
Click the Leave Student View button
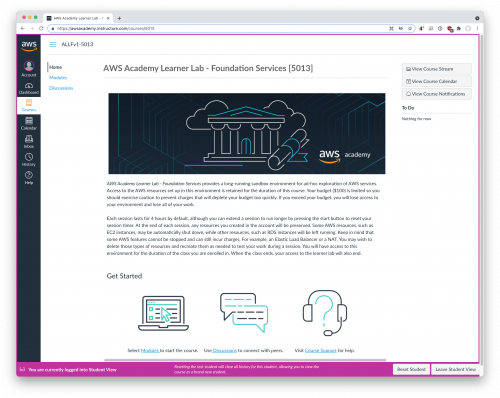(455, 369)
